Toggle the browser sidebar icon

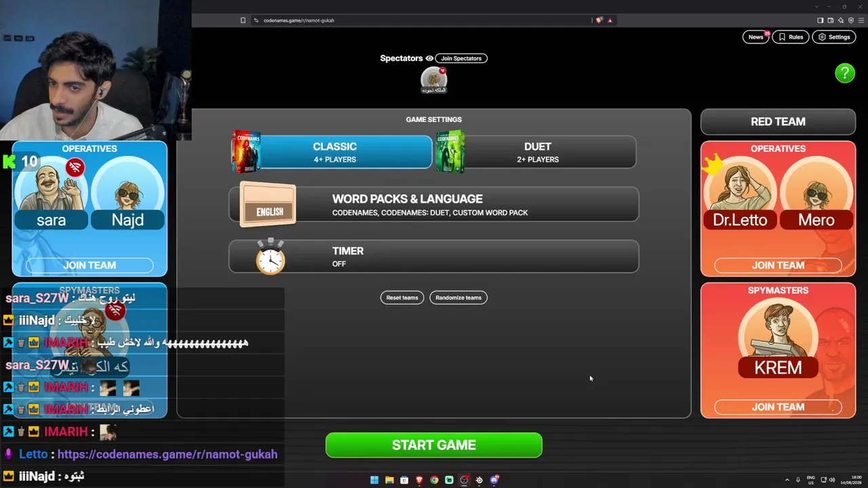pos(820,20)
